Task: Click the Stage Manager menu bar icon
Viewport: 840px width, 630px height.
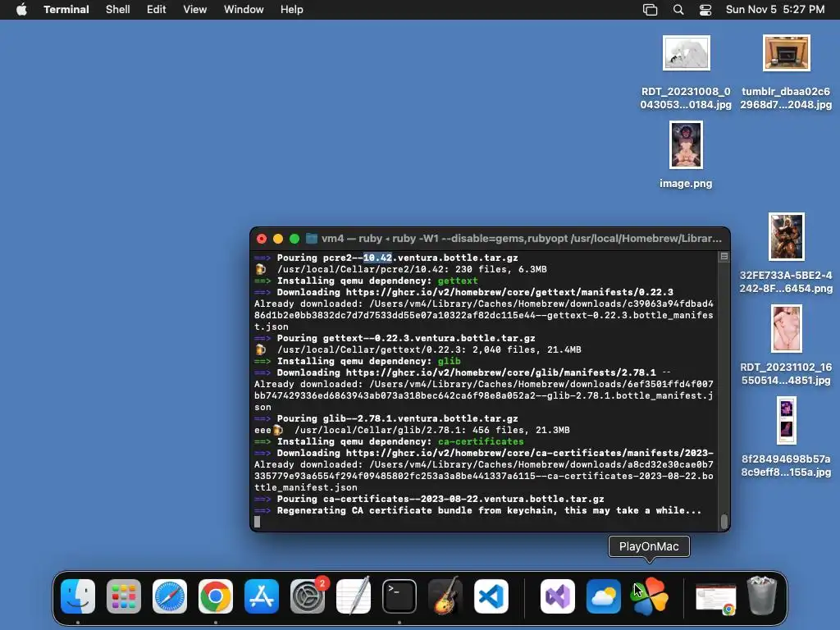Action: [650, 10]
